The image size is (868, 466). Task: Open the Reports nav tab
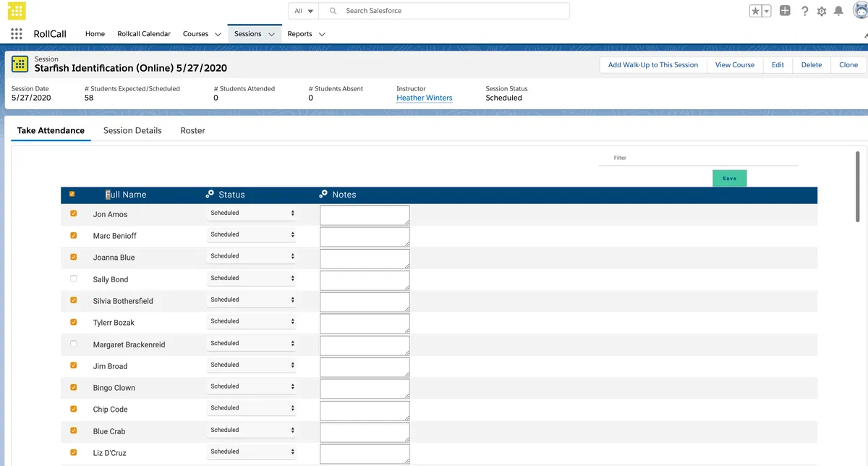tap(299, 34)
